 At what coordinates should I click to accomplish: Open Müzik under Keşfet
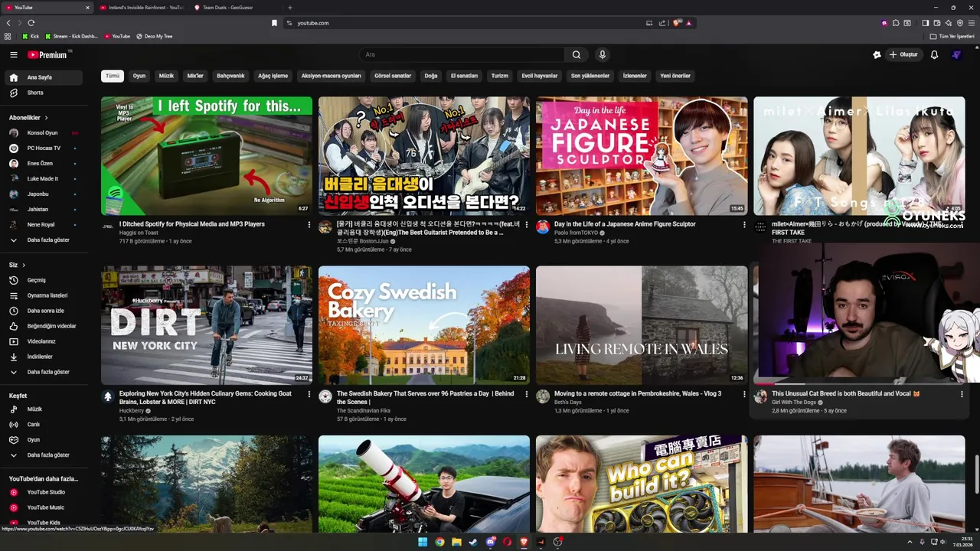click(44, 409)
